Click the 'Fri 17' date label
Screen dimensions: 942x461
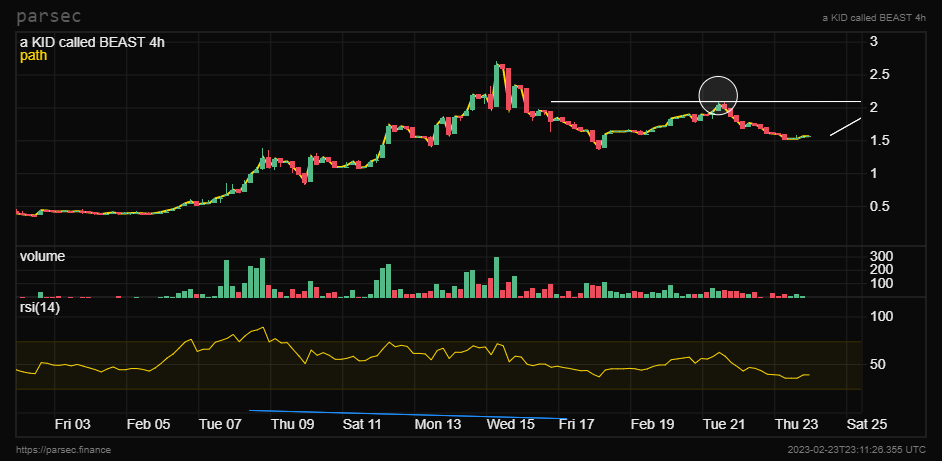(x=577, y=424)
